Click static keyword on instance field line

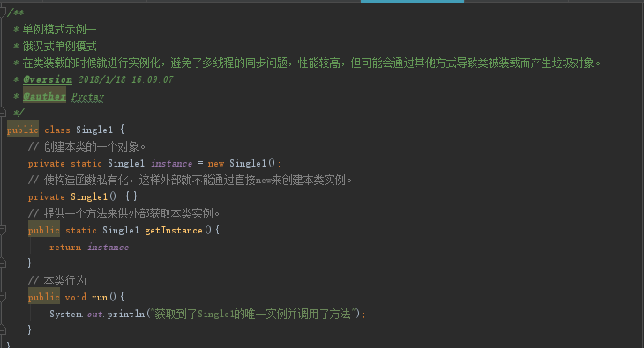pyautogui.click(x=86, y=163)
